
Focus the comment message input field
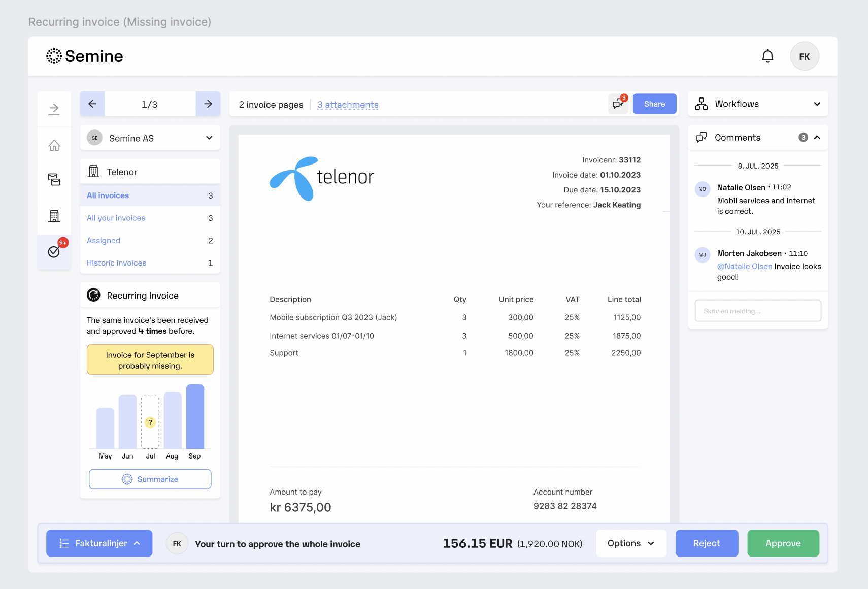(758, 311)
